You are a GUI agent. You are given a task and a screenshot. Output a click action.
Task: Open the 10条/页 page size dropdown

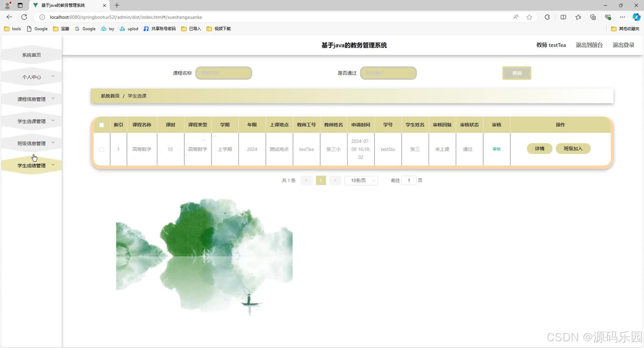pyautogui.click(x=361, y=180)
